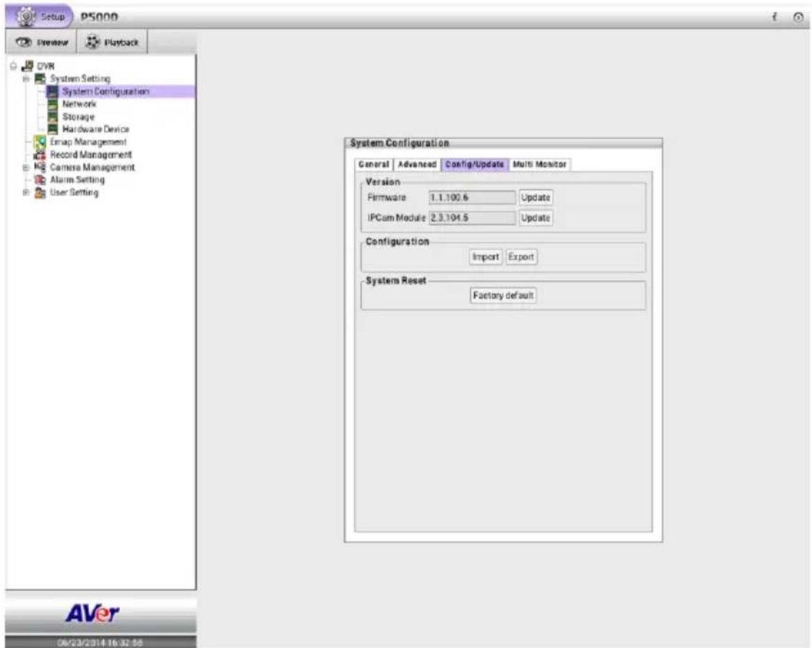812x648 pixels.
Task: Select the DVR root node icon
Action: tap(27, 66)
